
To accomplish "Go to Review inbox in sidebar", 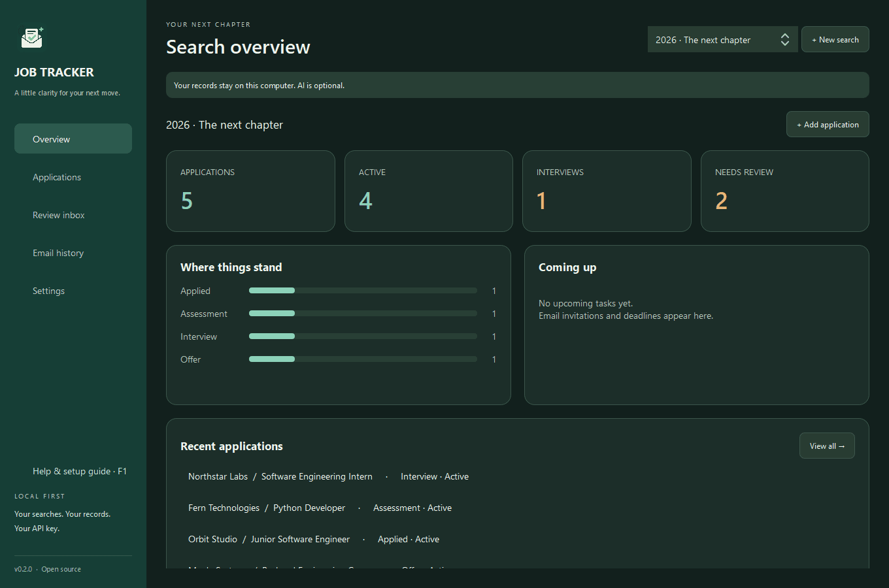I will click(x=73, y=215).
